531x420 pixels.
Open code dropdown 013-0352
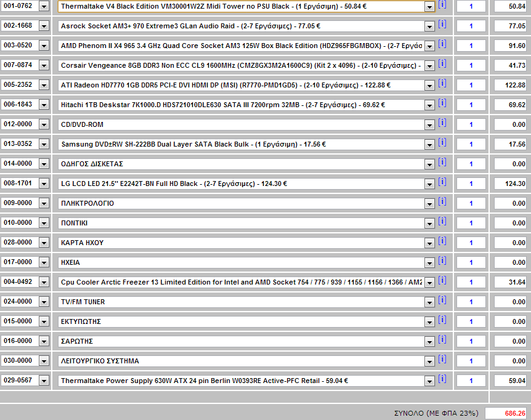pos(44,144)
